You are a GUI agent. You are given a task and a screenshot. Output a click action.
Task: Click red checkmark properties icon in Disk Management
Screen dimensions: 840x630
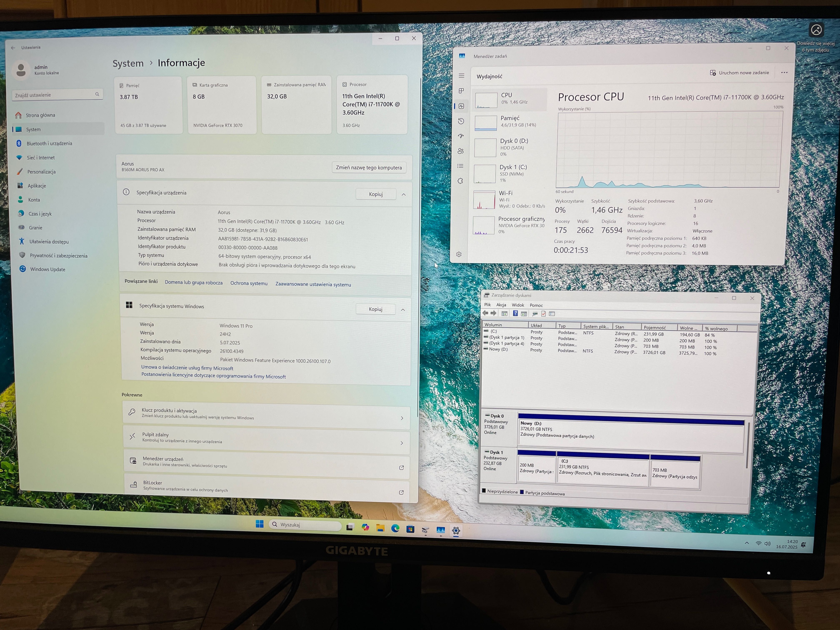(543, 314)
